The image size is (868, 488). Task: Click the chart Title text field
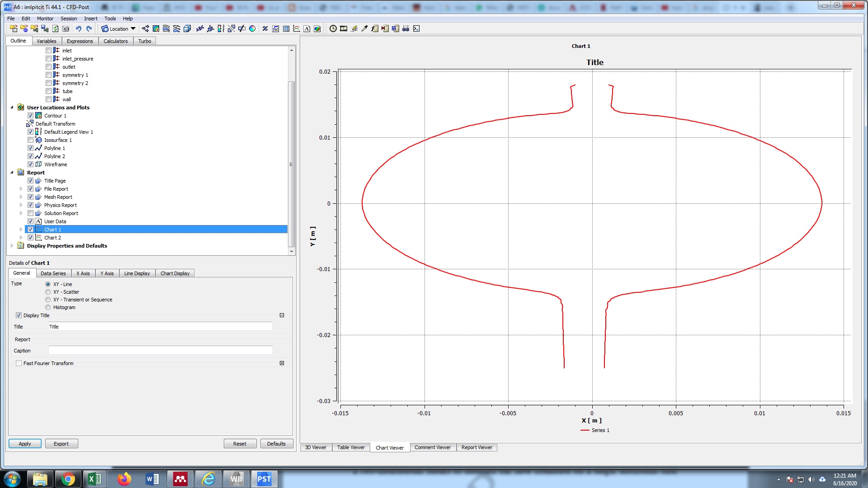pyautogui.click(x=160, y=327)
